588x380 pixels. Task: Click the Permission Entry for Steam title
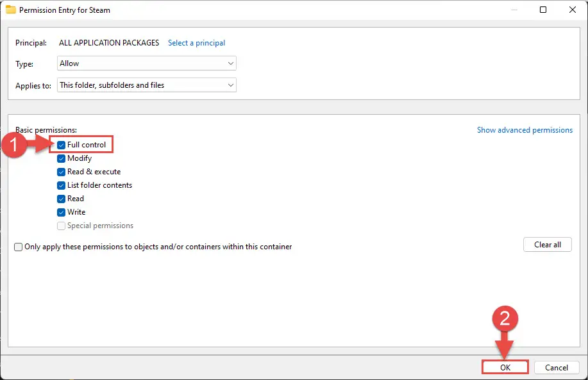pos(65,10)
